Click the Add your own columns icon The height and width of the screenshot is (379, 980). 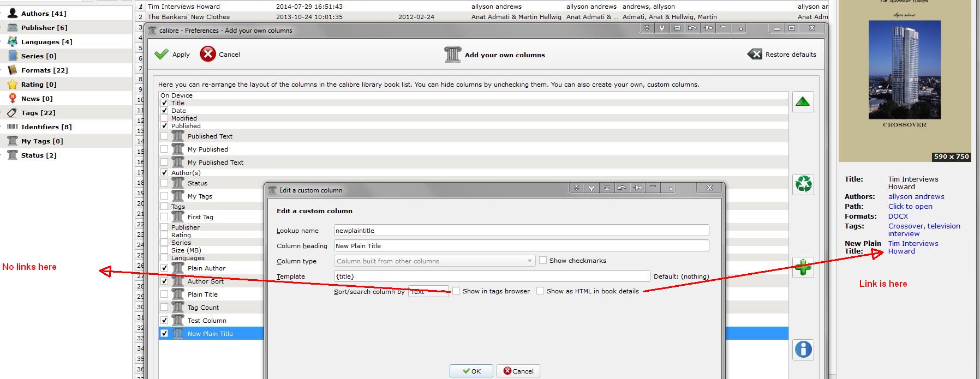coord(453,55)
